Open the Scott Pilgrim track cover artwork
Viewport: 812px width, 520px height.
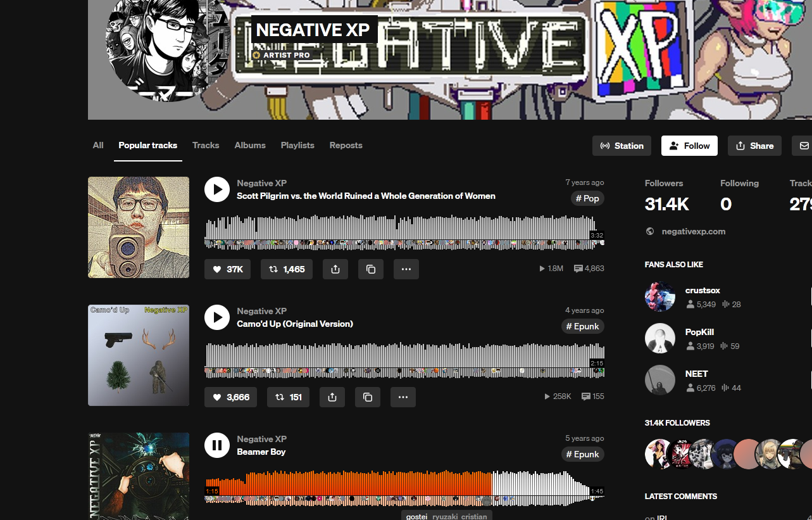(139, 227)
